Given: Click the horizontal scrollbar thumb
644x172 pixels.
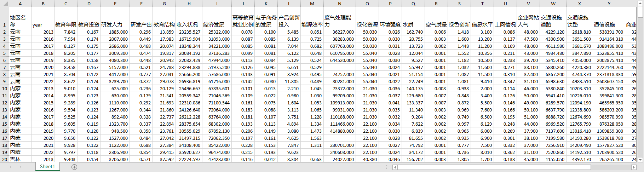Looking at the screenshot, I should [494, 167].
